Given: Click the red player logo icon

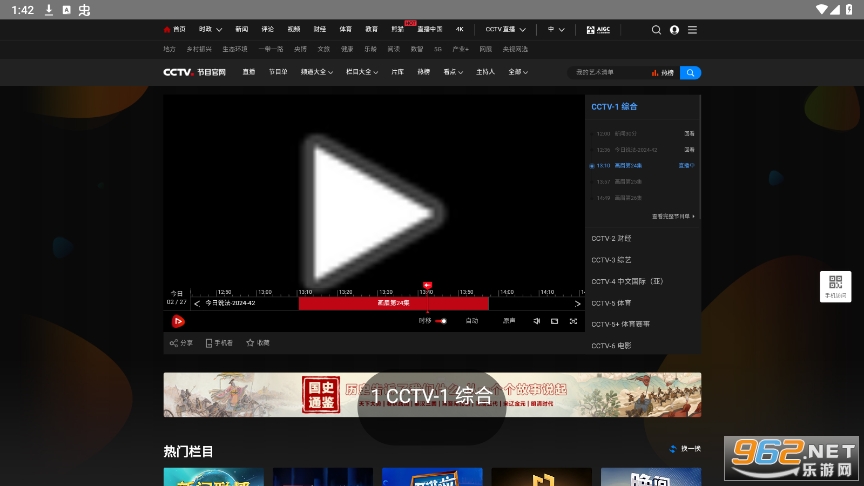Looking at the screenshot, I should point(178,321).
